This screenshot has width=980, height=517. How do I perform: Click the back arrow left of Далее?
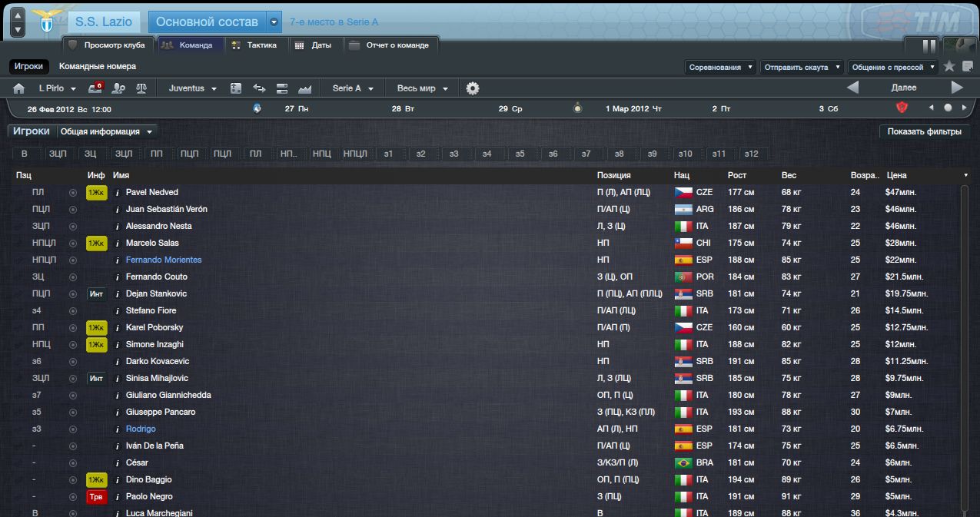pyautogui.click(x=852, y=88)
